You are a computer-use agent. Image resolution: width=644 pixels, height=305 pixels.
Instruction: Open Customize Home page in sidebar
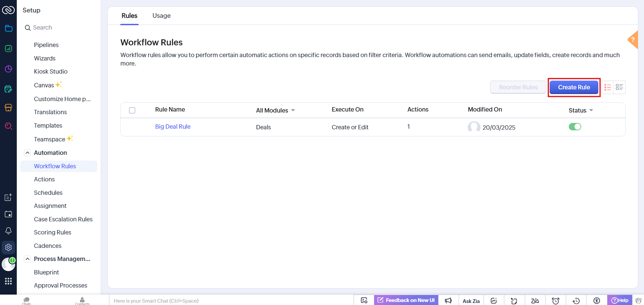coord(62,99)
